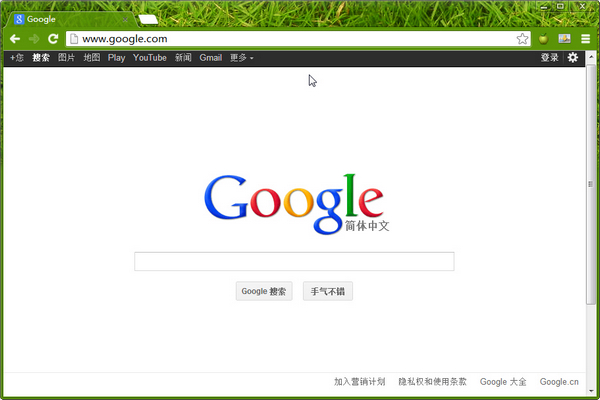Close the browser window
Viewport: 600px width, 400px height.
(x=582, y=6)
